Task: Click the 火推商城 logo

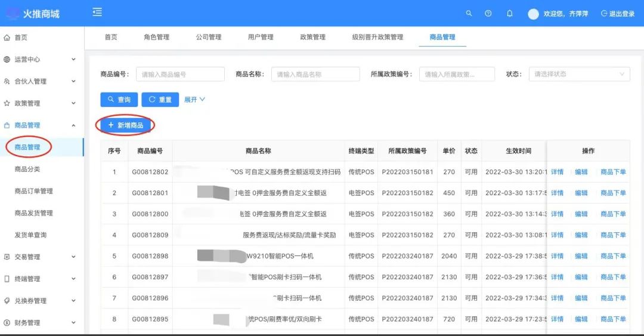Action: (32, 14)
